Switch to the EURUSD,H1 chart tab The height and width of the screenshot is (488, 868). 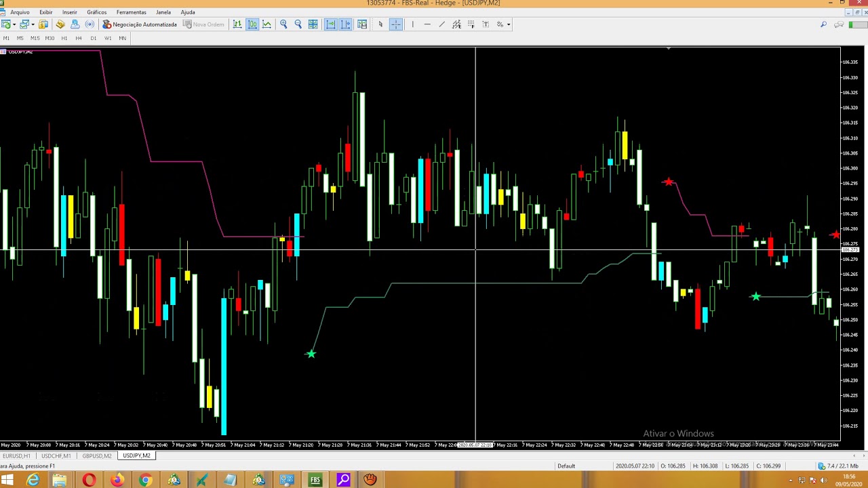17,456
